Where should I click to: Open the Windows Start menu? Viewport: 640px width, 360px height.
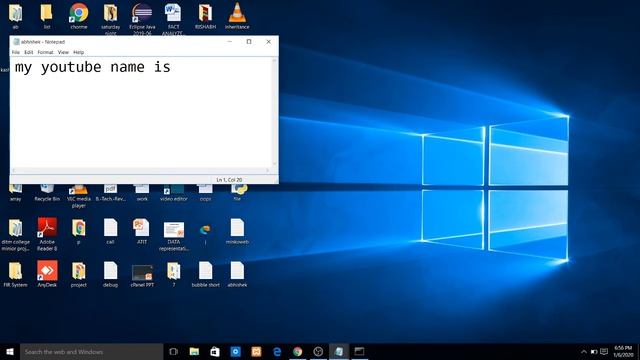[10, 351]
